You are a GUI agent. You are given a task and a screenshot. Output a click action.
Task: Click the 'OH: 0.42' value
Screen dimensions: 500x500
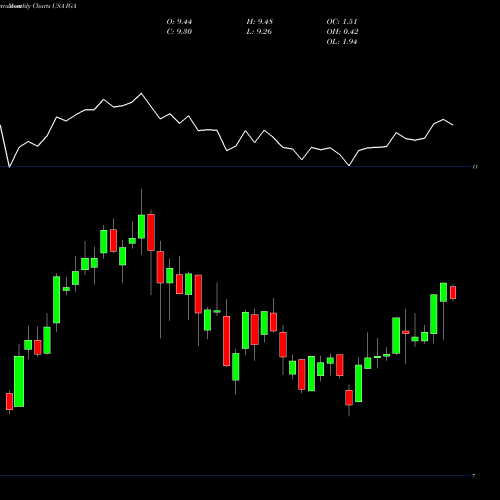pyautogui.click(x=342, y=32)
